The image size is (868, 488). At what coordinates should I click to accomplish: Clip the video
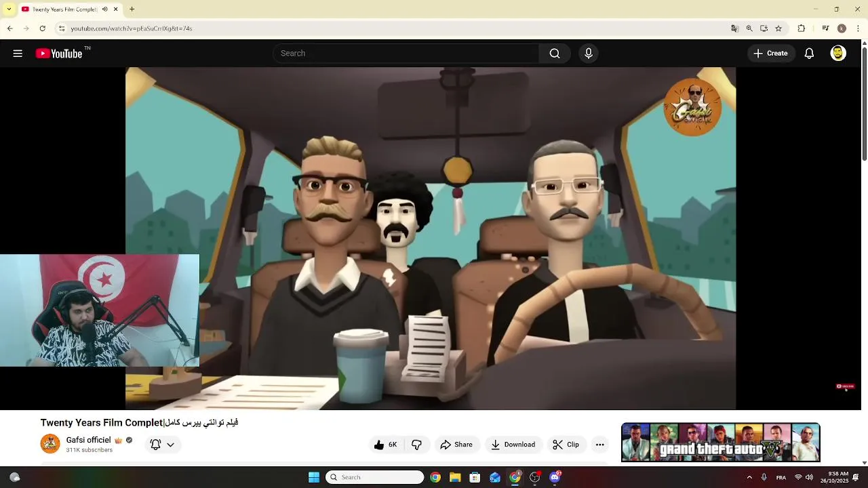click(x=566, y=445)
